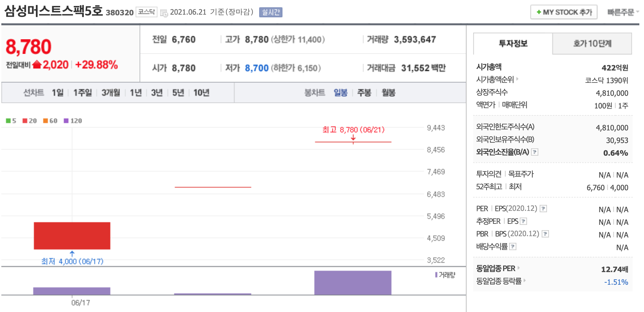Select the 10년 line chart period
Viewport: 644px width, 312px height.
201,92
